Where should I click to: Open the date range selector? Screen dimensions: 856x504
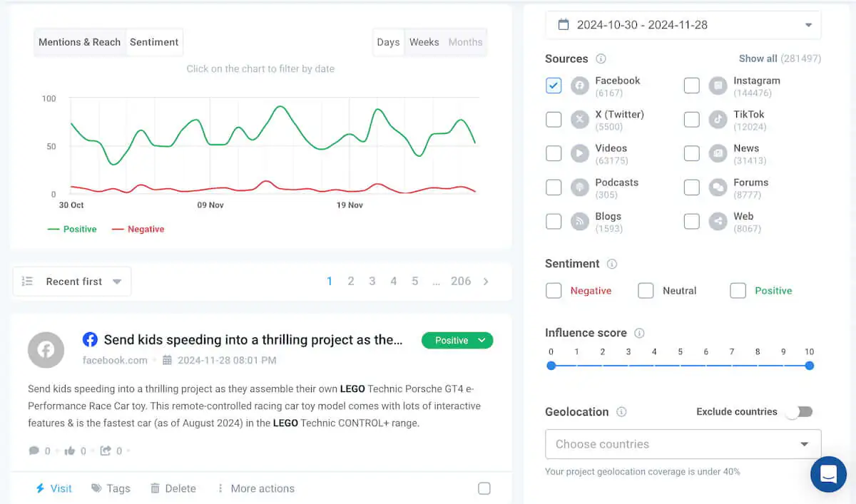click(683, 24)
